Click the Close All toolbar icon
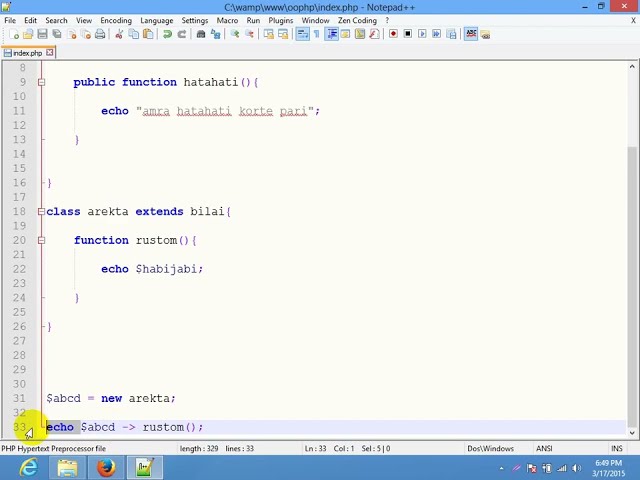Image resolution: width=640 pixels, height=480 pixels. 86,34
